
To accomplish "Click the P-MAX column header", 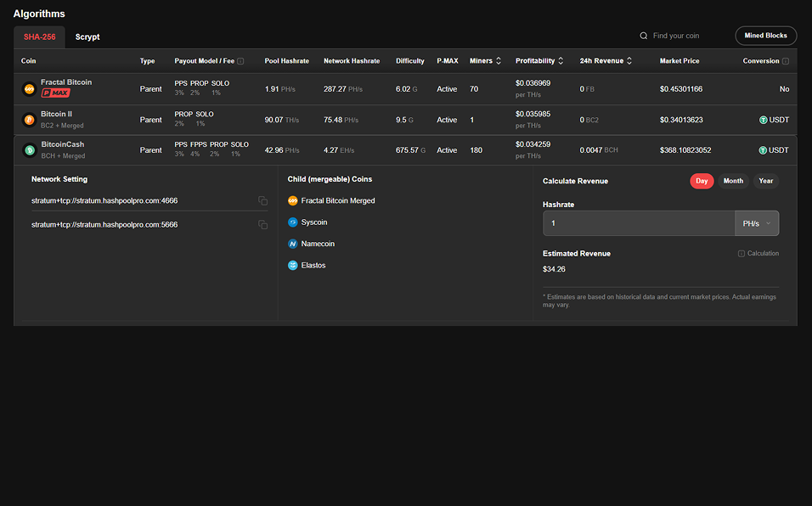I will (x=448, y=61).
